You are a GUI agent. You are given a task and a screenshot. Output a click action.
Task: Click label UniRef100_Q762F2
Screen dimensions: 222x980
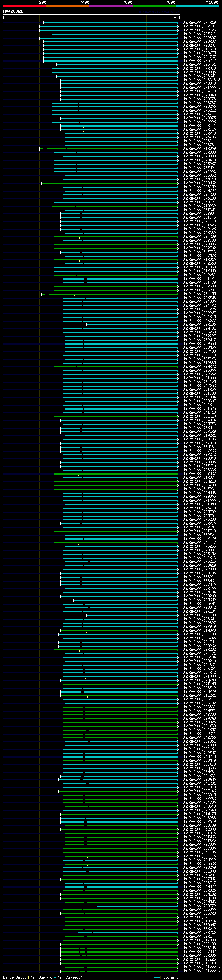click(x=199, y=60)
